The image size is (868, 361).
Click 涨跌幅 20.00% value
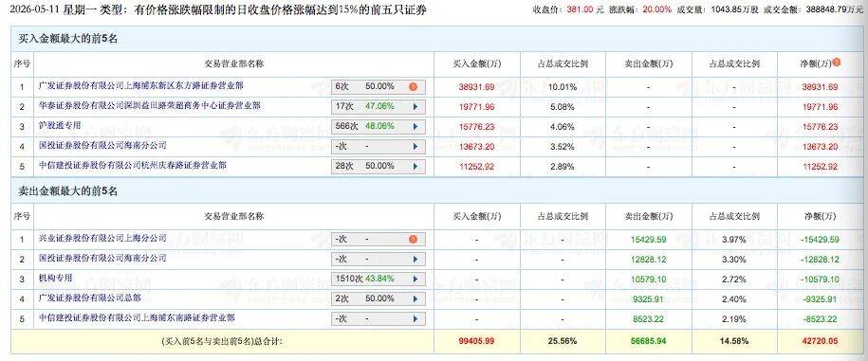tap(657, 9)
